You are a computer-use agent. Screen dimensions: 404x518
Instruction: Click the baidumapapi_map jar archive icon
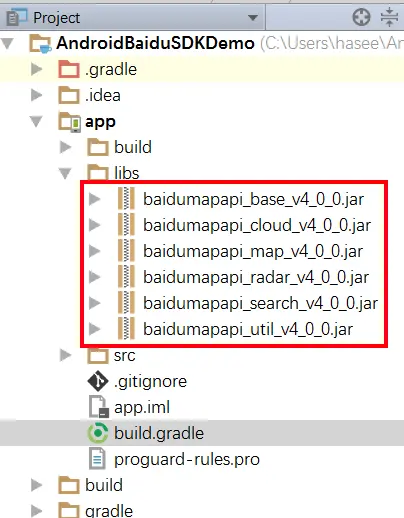tap(127, 251)
